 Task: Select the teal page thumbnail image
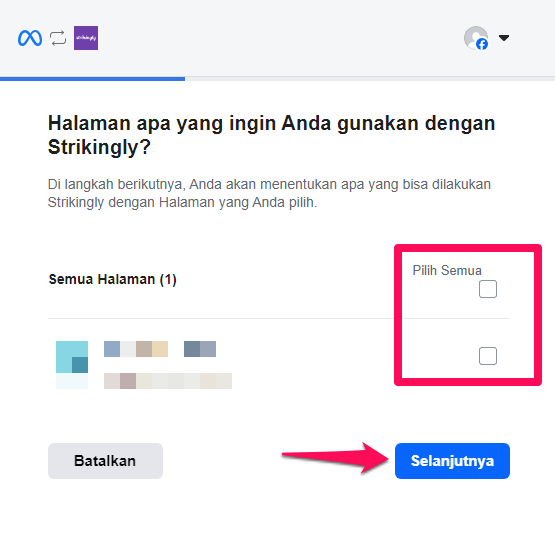point(72,365)
